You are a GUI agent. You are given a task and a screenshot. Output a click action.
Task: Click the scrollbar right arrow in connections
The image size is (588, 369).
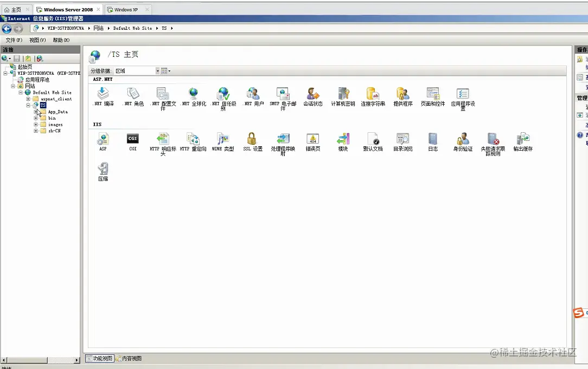[x=77, y=360]
